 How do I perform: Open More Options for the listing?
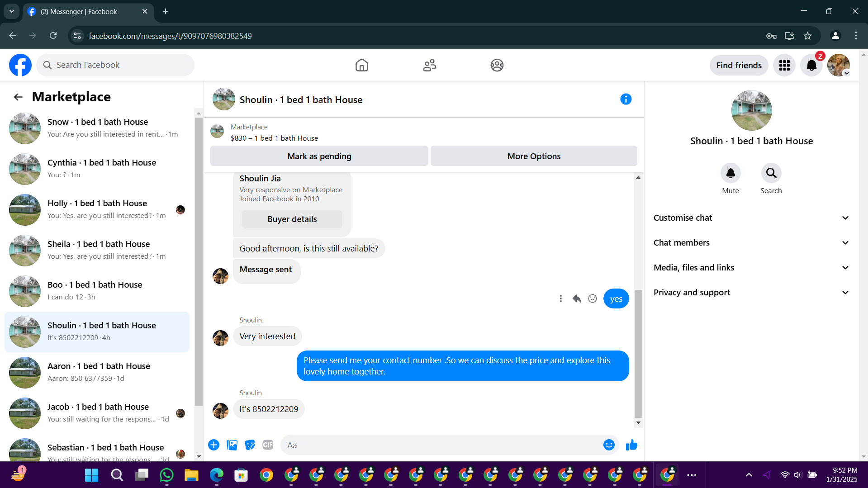coord(534,156)
